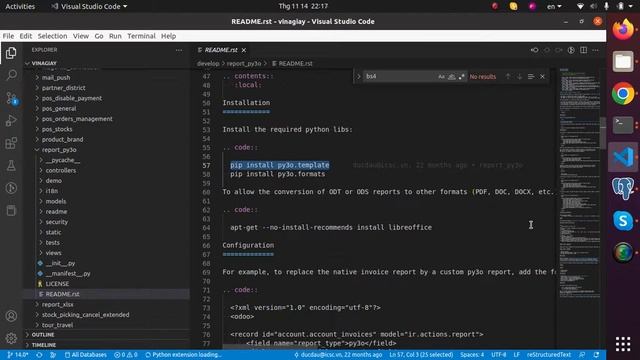The width and height of the screenshot is (640, 360).
Task: Split the editor to the right
Action: (583, 50)
